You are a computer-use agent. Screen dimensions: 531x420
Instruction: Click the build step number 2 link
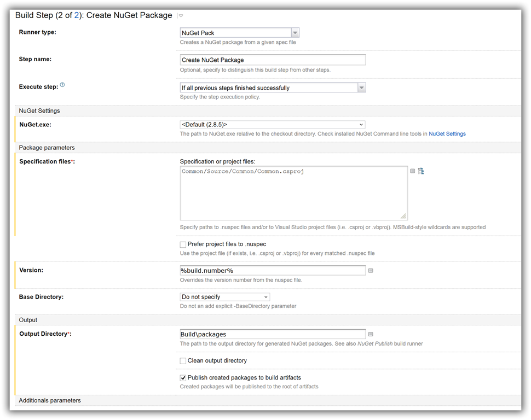(77, 15)
